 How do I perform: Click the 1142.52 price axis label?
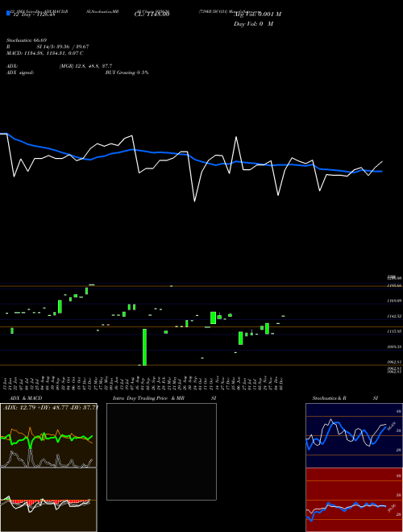[x=394, y=316]
